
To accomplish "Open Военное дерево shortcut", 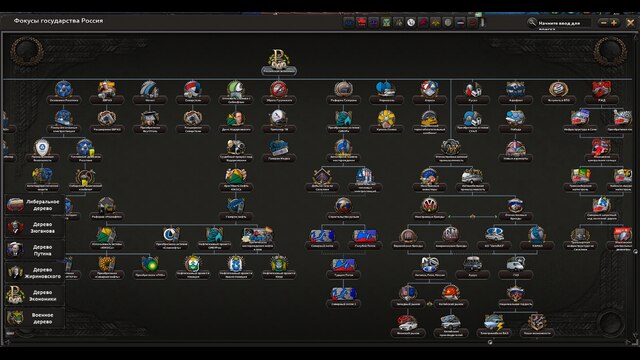I will [x=35, y=318].
